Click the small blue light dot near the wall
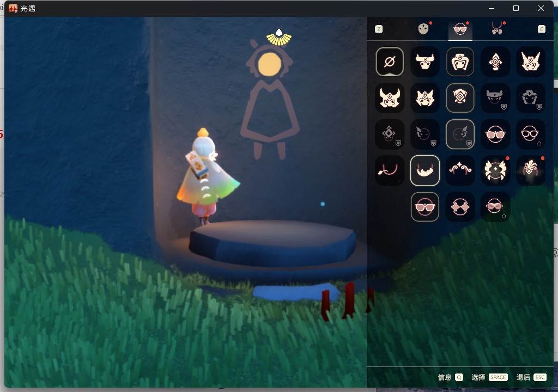Viewport: 558px width, 392px height. 323,204
